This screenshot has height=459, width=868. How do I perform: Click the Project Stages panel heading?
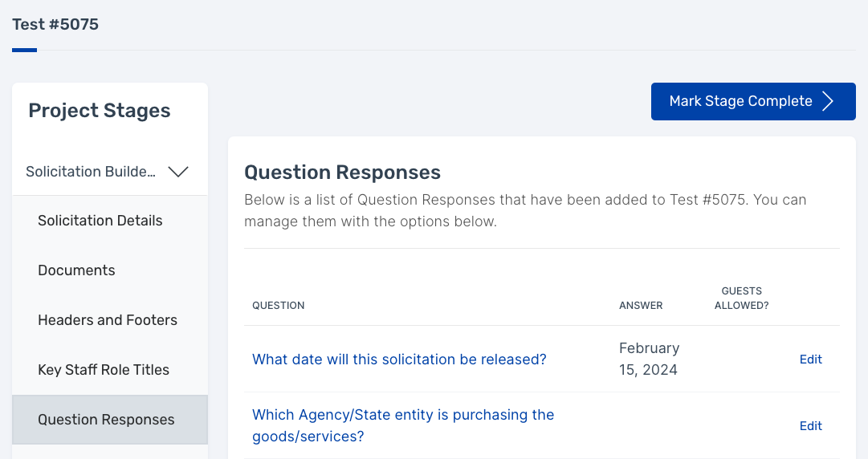[x=100, y=111]
